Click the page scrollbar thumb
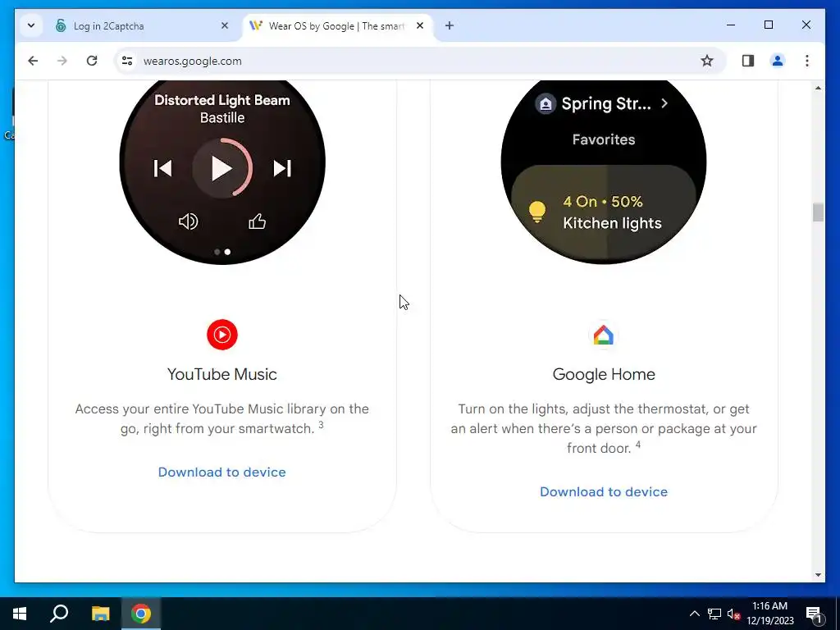 [818, 212]
